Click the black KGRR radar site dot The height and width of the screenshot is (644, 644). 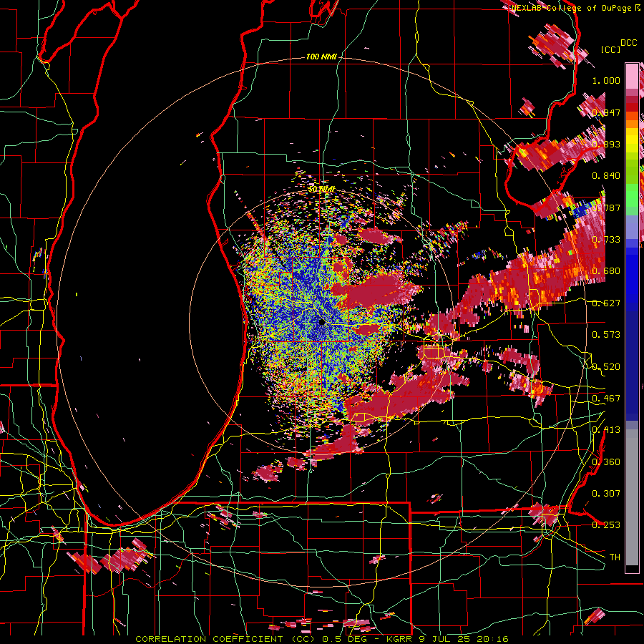tap(322, 323)
